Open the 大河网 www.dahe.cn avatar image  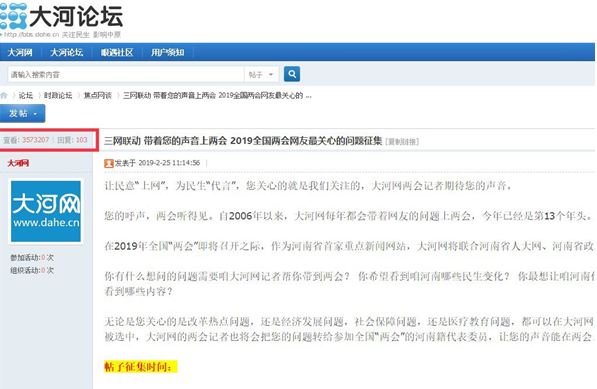(46, 211)
